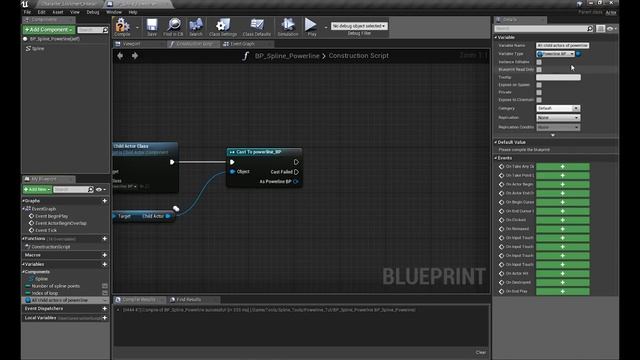Image resolution: width=640 pixels, height=360 pixels.
Task: Open the Play options dropdown arrow
Action: 326,27
